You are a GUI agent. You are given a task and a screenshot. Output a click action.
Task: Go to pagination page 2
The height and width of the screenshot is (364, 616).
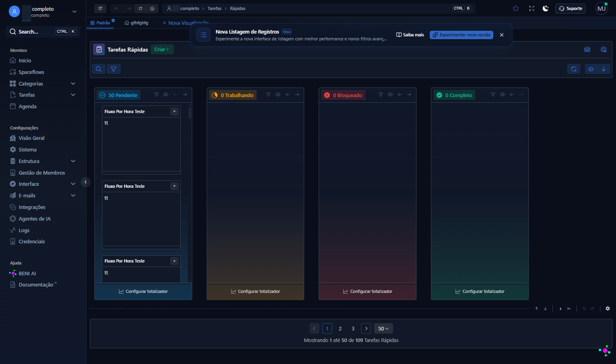pyautogui.click(x=340, y=328)
